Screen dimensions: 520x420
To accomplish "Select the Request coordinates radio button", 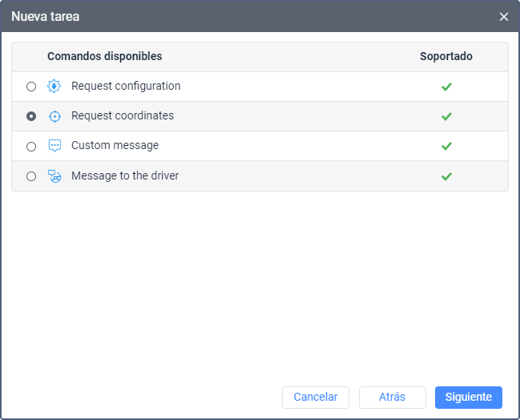I will coord(31,116).
